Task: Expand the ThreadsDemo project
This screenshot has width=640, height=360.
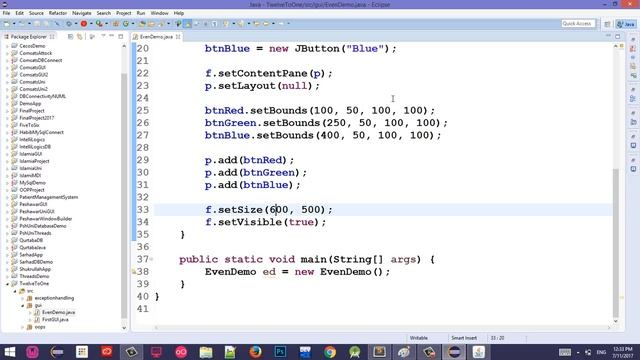Action: (7, 276)
